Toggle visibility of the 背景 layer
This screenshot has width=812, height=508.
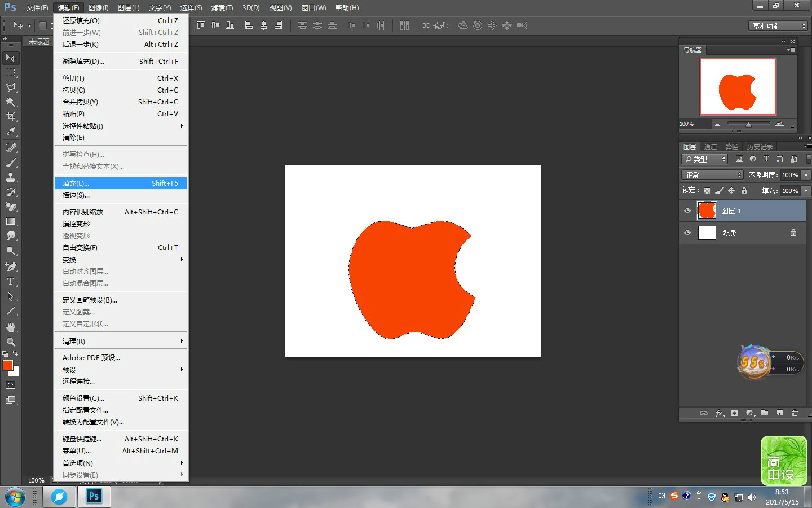pyautogui.click(x=687, y=233)
